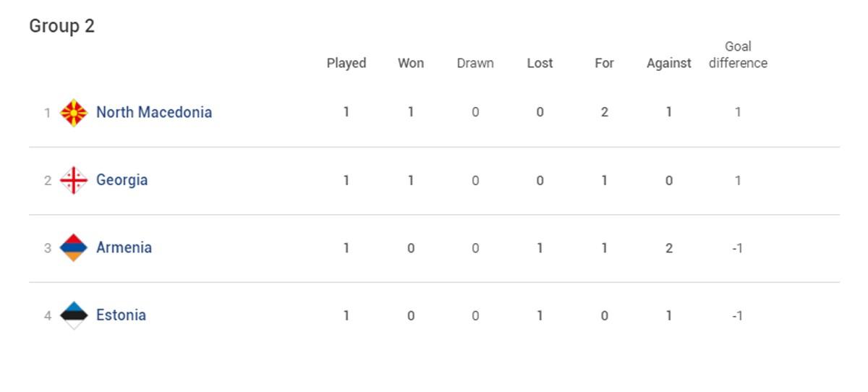Click the Won column header
Image resolution: width=868 pixels, height=392 pixels.
click(x=411, y=63)
